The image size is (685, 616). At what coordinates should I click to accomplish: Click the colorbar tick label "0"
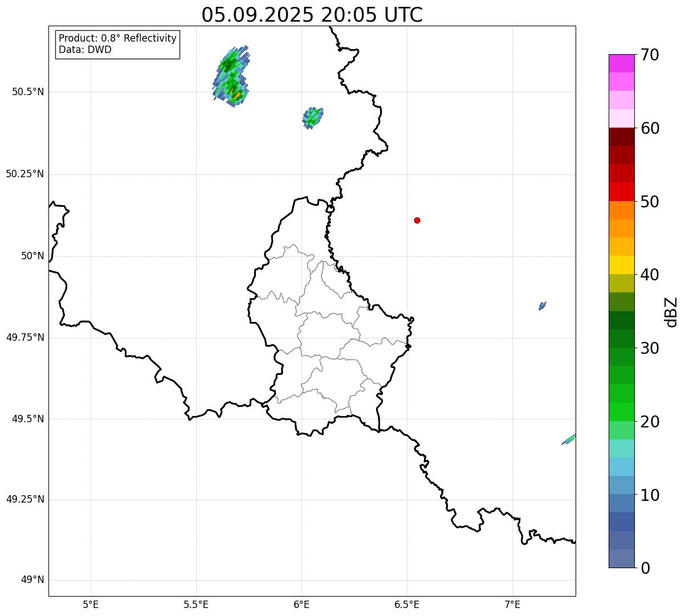[645, 568]
